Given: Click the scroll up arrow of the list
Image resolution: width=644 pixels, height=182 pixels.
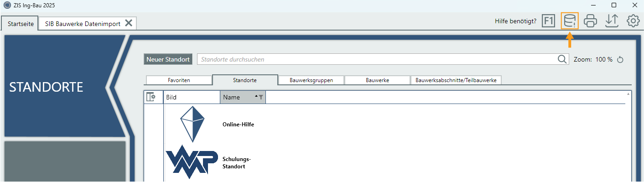Looking at the screenshot, I should (x=628, y=94).
